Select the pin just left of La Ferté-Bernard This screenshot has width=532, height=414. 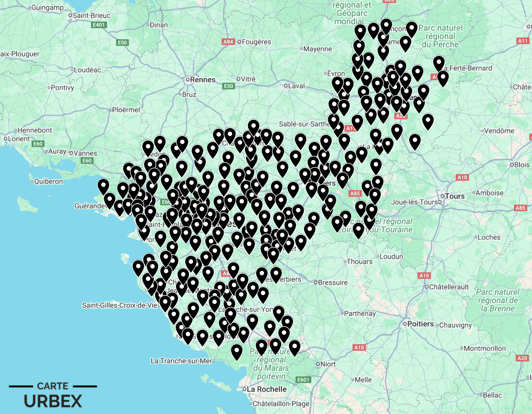coord(439,63)
